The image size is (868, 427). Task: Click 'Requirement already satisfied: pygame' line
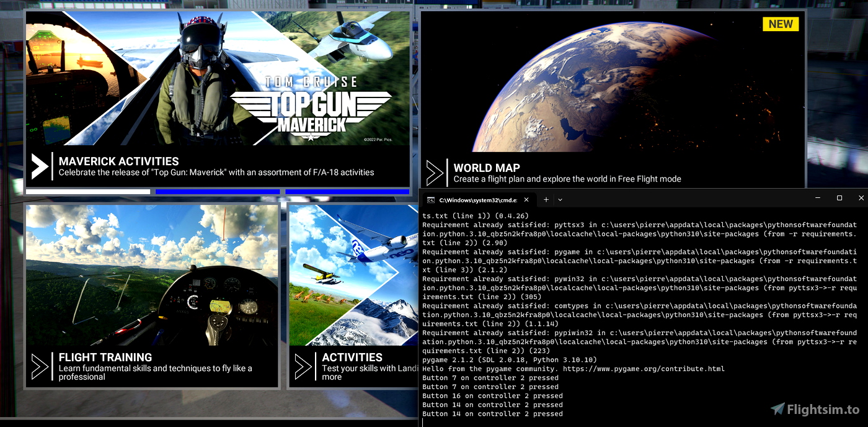[639, 261]
